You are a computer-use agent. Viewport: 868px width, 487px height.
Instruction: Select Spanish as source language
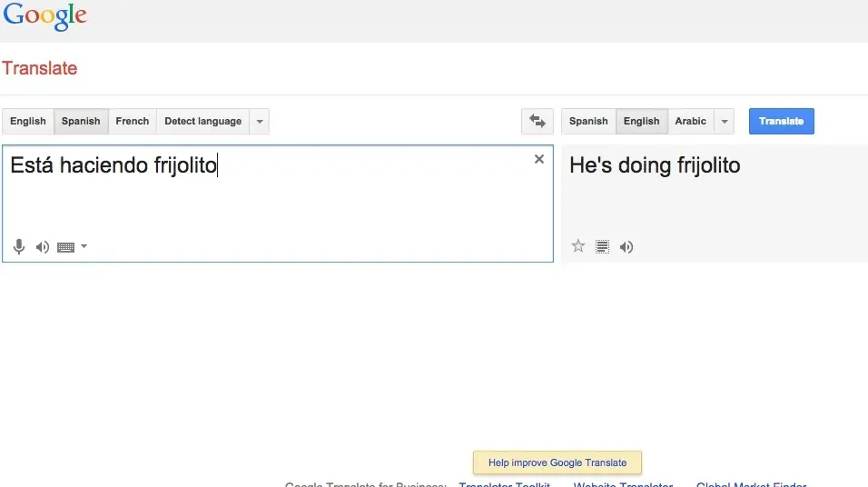click(x=81, y=122)
